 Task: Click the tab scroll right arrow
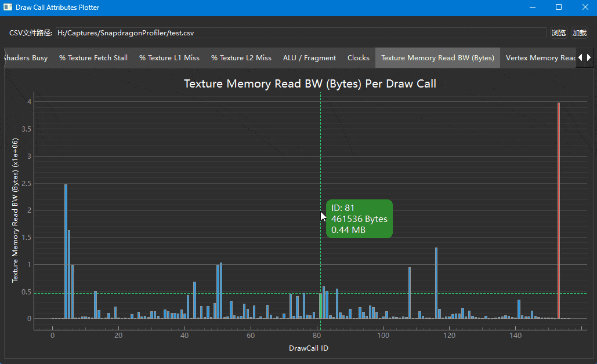(x=589, y=57)
